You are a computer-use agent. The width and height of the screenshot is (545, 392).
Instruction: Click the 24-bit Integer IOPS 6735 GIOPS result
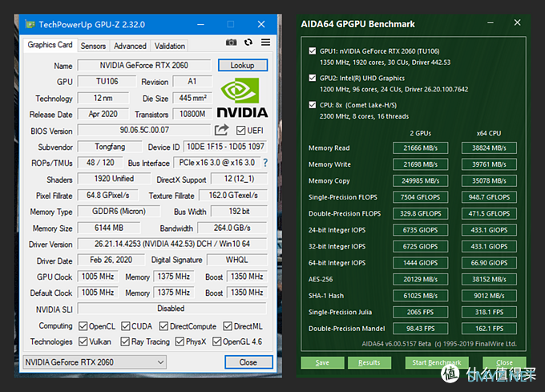point(420,230)
